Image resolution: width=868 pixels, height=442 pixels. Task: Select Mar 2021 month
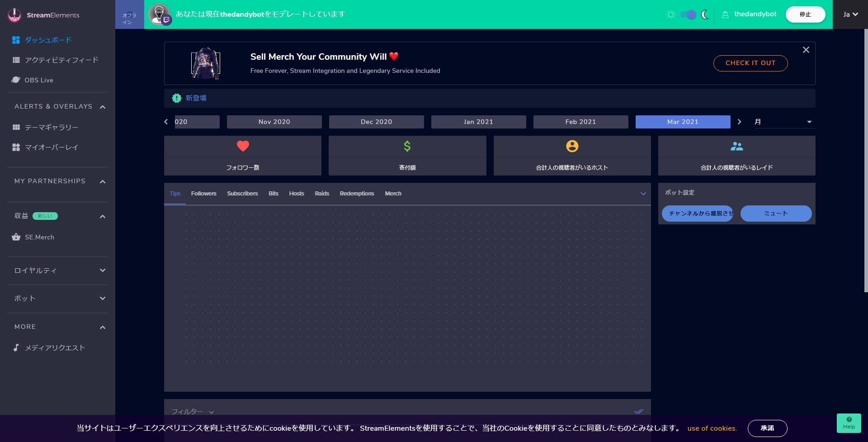(x=683, y=122)
